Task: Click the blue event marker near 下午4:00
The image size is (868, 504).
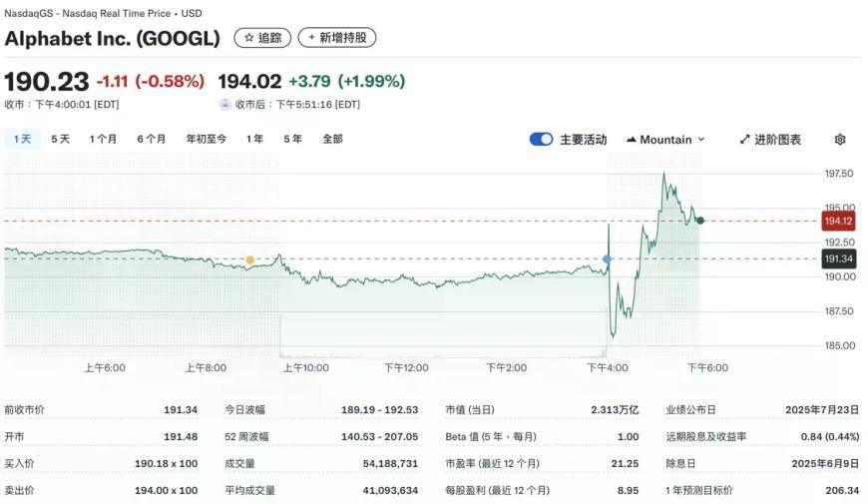Action: pyautogui.click(x=607, y=259)
